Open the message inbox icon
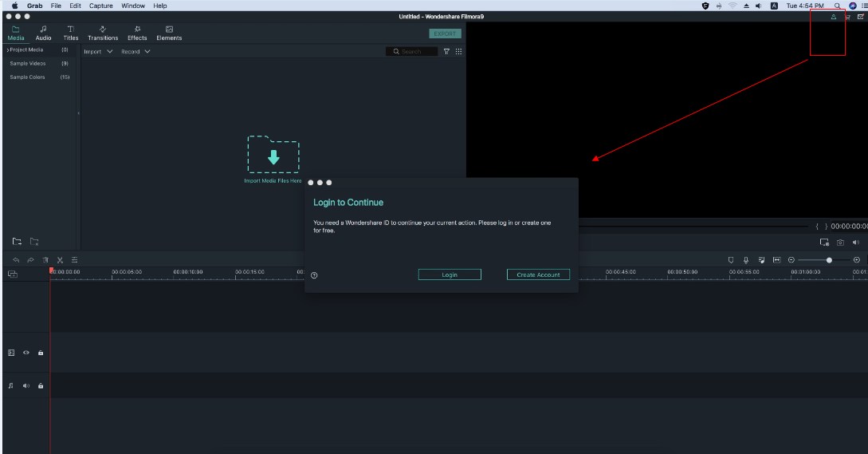Image resolution: width=868 pixels, height=454 pixels. click(x=860, y=17)
